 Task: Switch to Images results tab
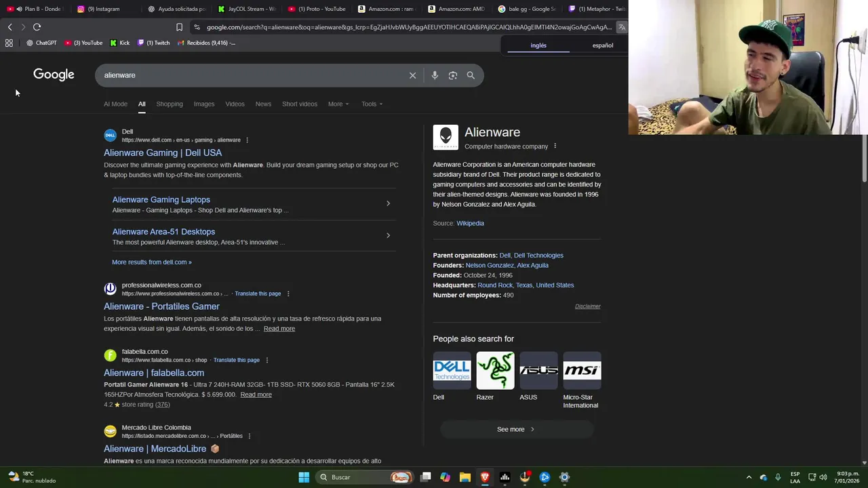click(x=204, y=104)
